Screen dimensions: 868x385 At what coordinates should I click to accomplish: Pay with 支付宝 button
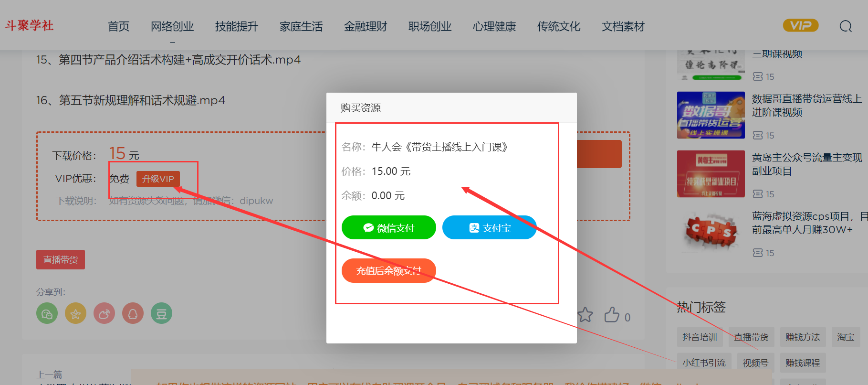pyautogui.click(x=489, y=228)
